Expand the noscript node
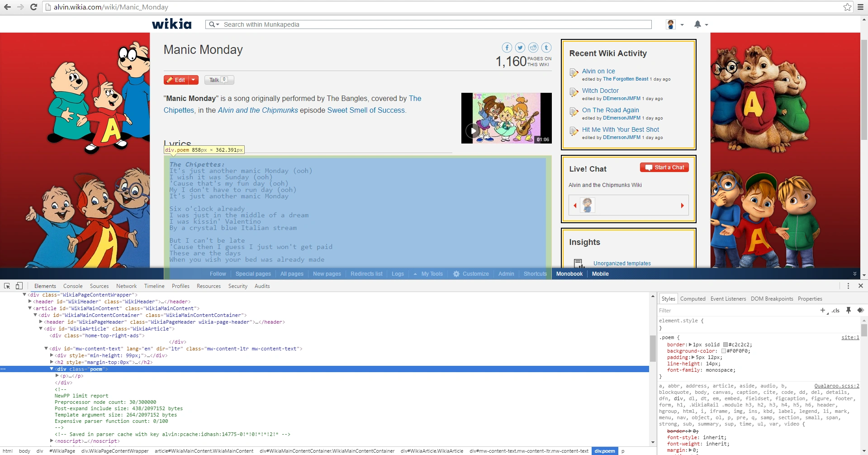 52,441
